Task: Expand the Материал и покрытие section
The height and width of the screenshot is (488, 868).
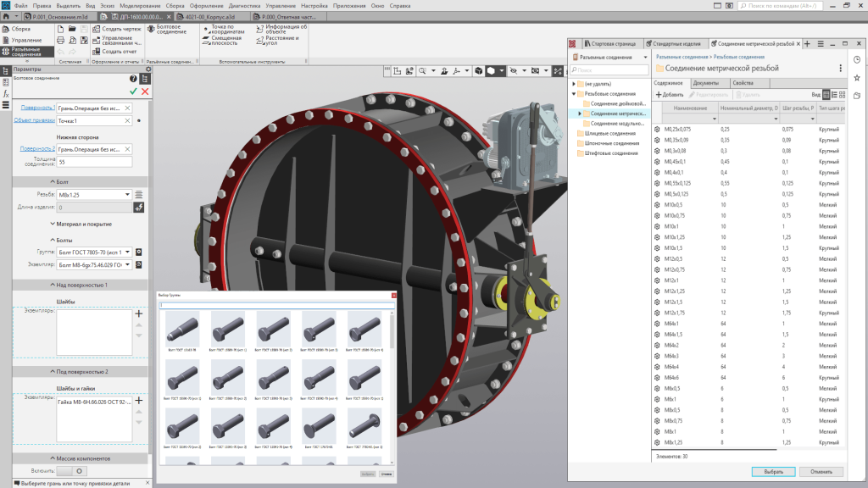Action: (x=81, y=224)
